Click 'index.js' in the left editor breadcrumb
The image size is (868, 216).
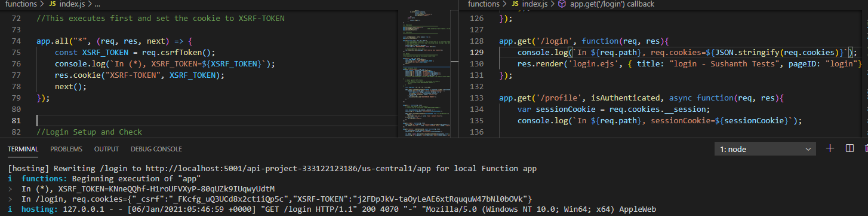tap(72, 4)
